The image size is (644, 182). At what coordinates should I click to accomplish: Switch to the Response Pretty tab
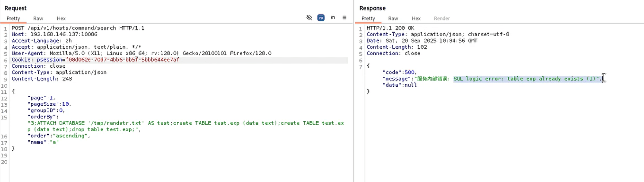[x=368, y=18]
